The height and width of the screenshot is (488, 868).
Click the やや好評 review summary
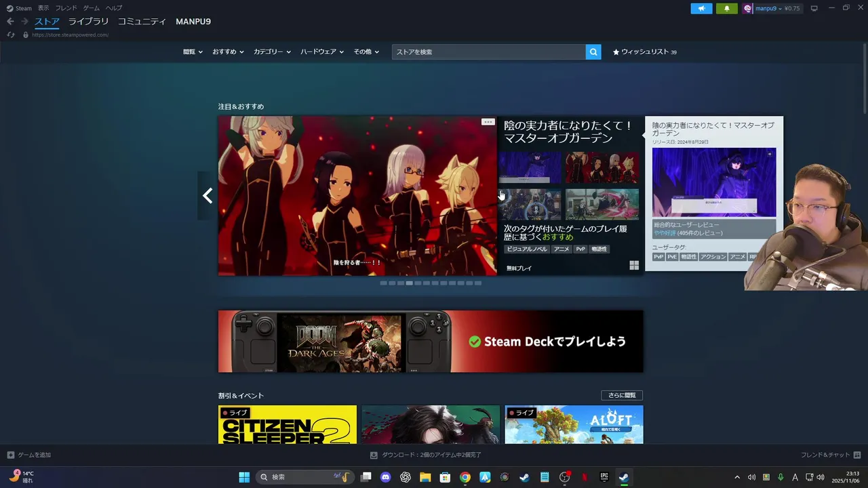tap(665, 232)
